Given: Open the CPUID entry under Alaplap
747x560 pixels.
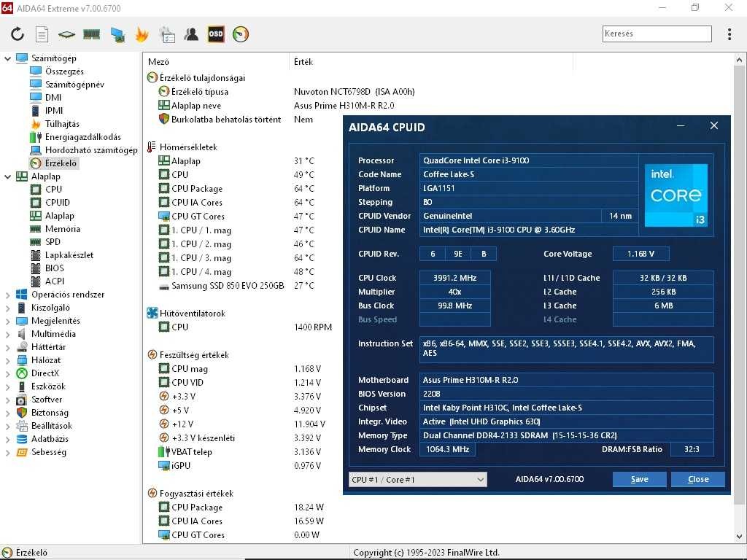Looking at the screenshot, I should [x=58, y=203].
